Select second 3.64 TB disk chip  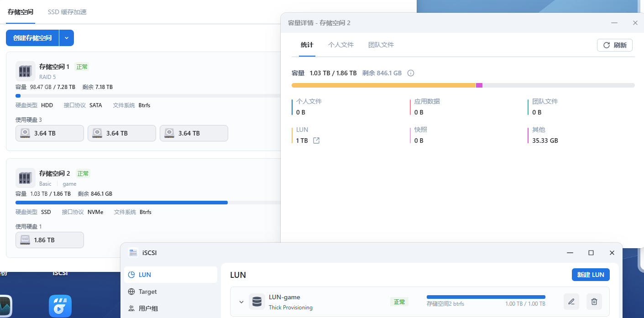122,133
